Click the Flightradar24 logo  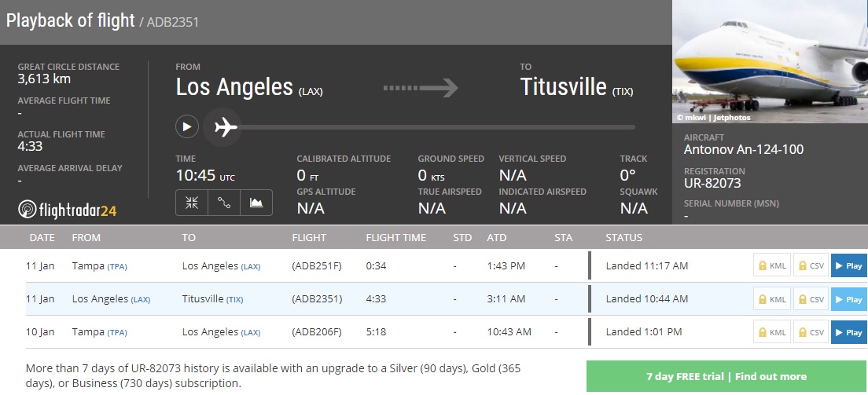pos(68,209)
